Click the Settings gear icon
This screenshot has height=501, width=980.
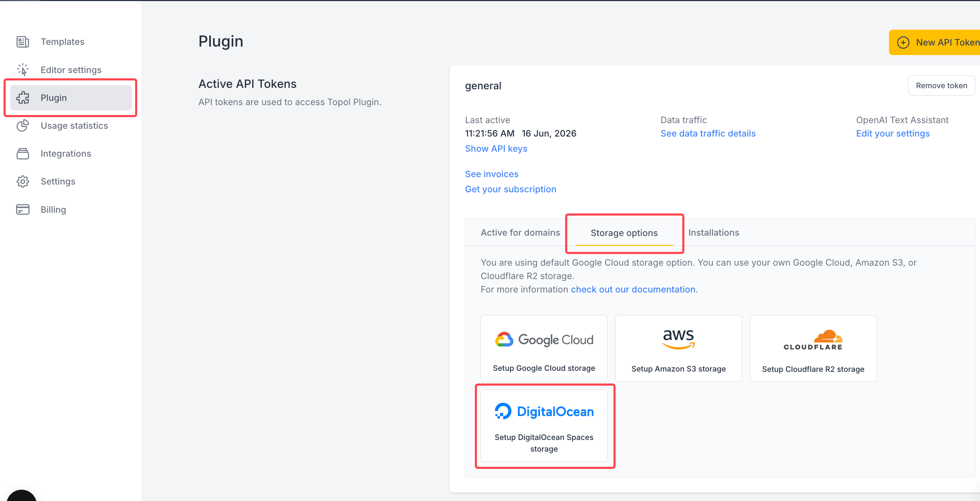tap(23, 181)
